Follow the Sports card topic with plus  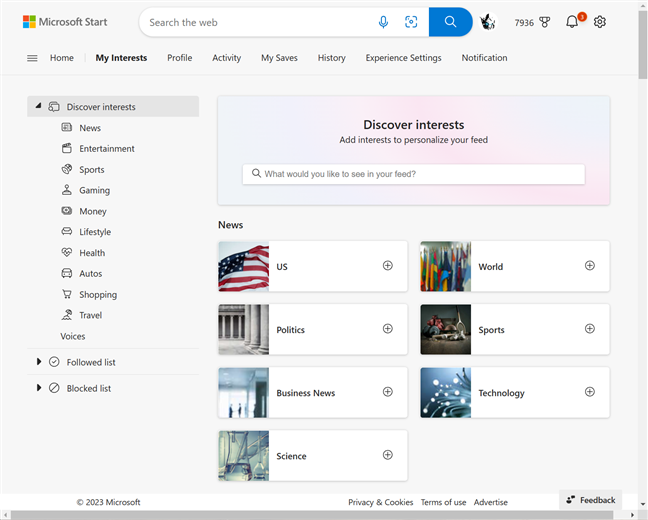tap(590, 329)
